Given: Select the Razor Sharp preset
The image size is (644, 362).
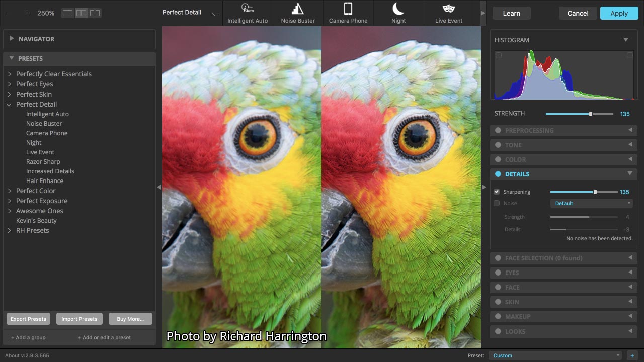Looking at the screenshot, I should [43, 162].
